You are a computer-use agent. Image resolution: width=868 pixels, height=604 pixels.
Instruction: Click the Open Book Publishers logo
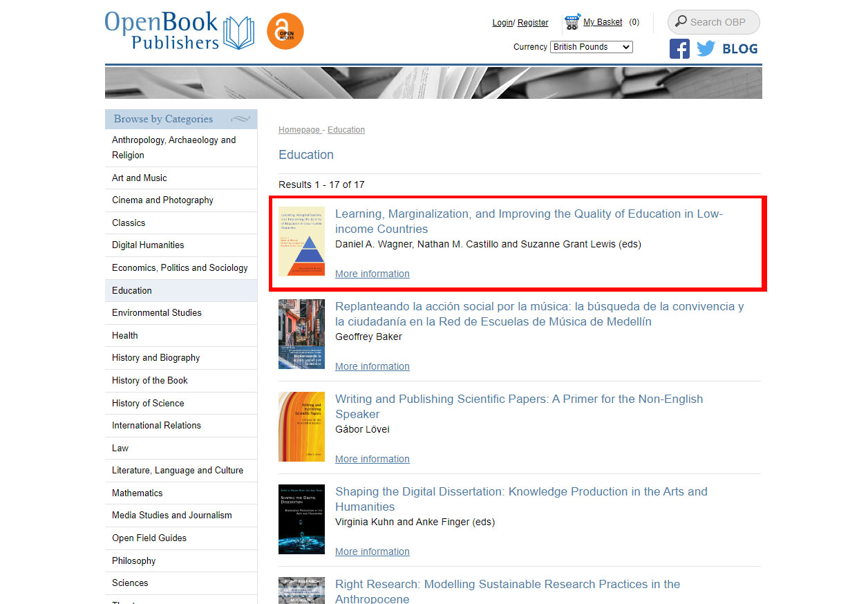(x=180, y=30)
